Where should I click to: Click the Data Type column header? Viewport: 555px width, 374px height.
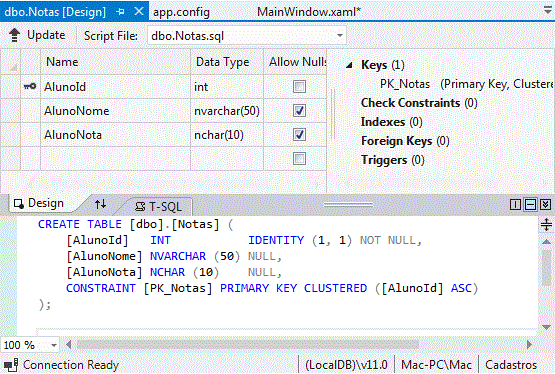click(227, 62)
